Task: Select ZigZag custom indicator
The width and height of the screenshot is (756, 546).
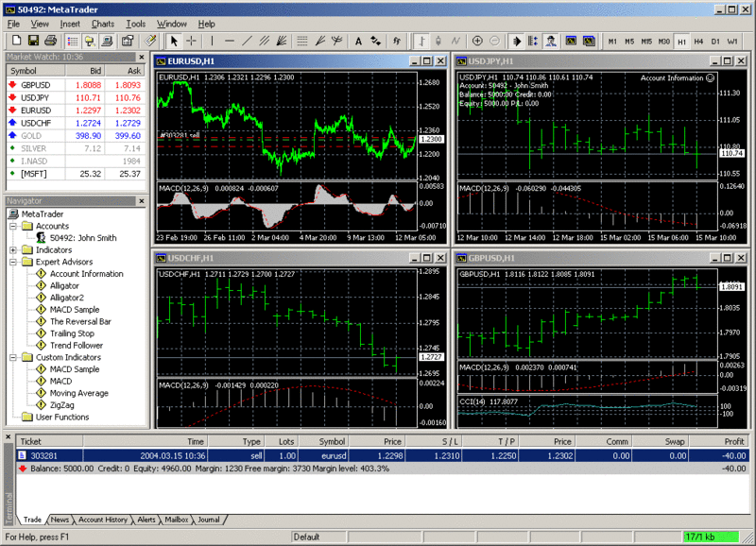Action: (x=61, y=405)
